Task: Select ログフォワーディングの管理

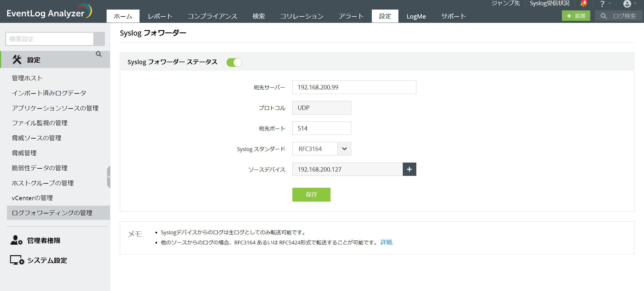Action: [58, 213]
